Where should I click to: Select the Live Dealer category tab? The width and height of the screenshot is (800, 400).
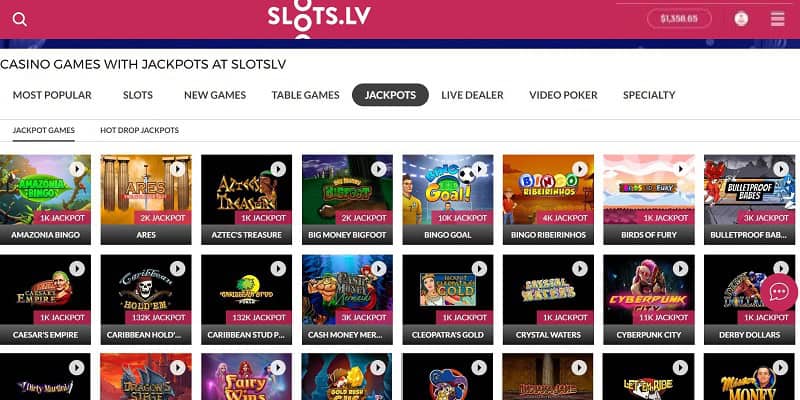tap(472, 95)
